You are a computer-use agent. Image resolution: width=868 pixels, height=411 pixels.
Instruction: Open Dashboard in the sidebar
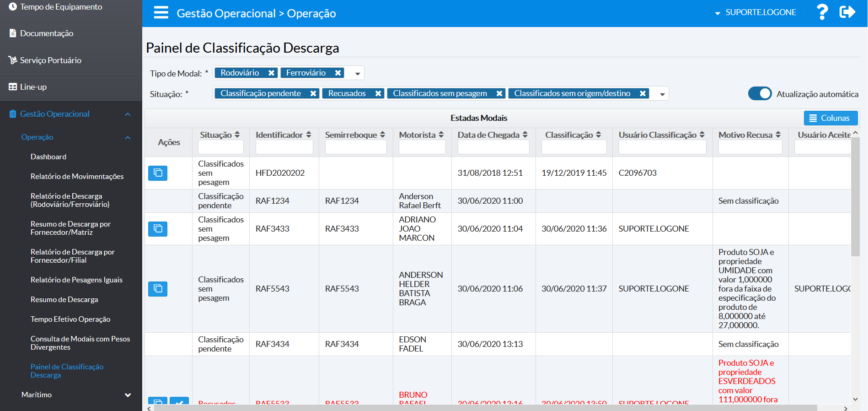pos(48,157)
